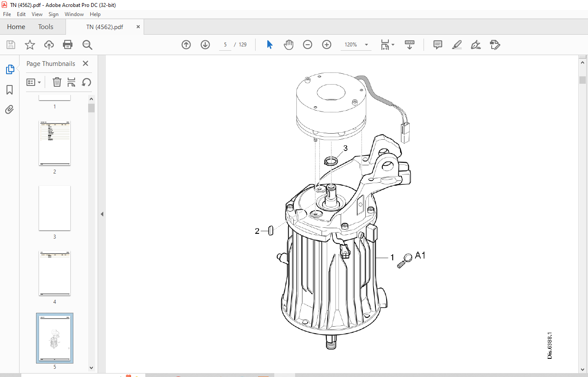Open the Window menu
Viewport: 588px width, 377px height.
pos(74,14)
